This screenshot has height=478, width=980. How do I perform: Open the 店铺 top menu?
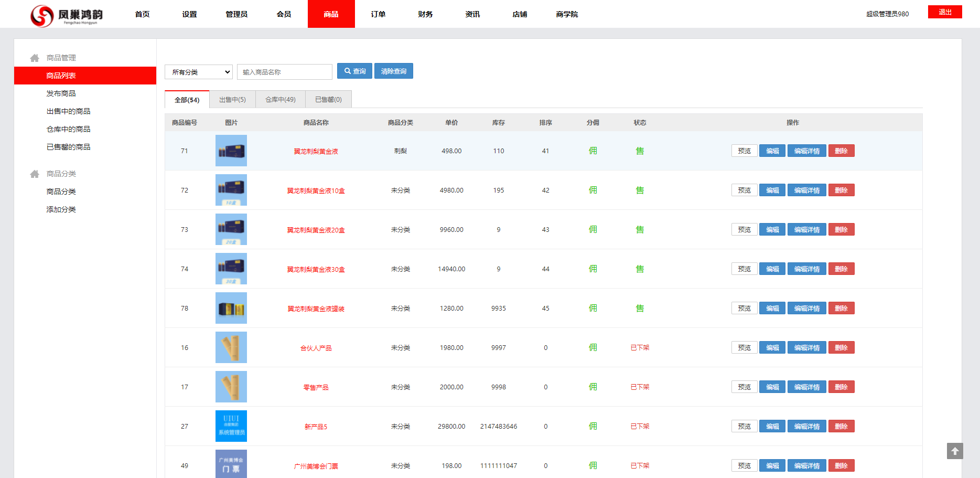pyautogui.click(x=520, y=14)
